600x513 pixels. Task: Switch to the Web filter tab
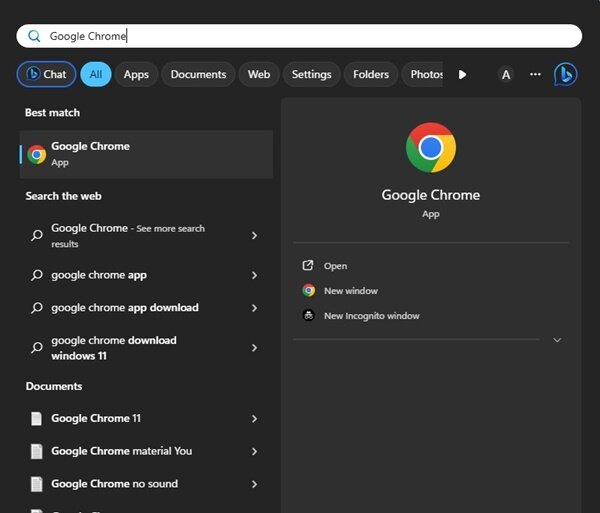259,74
